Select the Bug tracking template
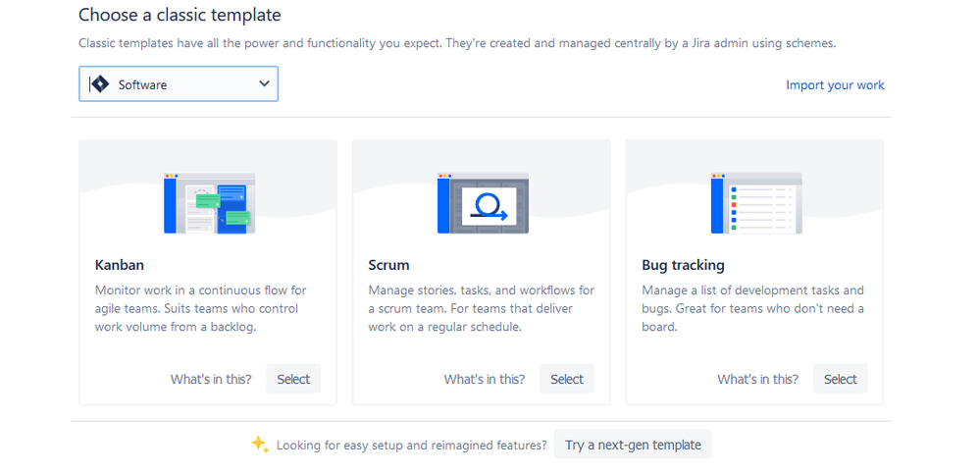980x474 pixels. click(x=840, y=379)
